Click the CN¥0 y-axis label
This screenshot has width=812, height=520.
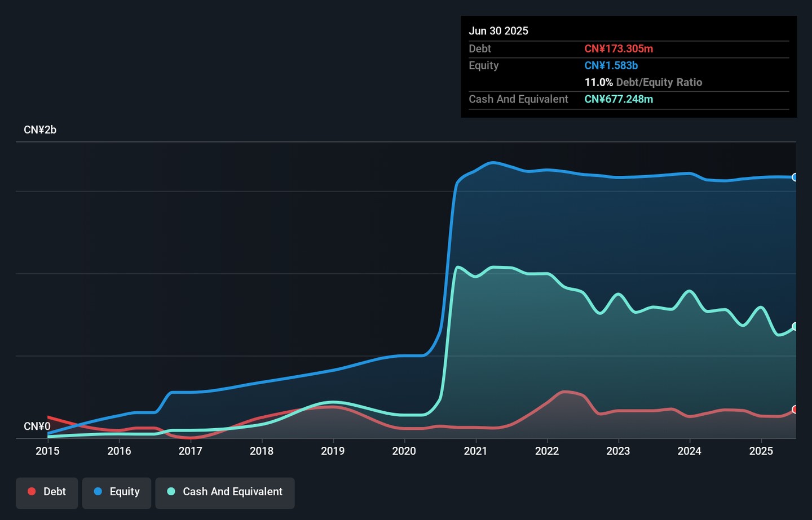[x=37, y=426]
